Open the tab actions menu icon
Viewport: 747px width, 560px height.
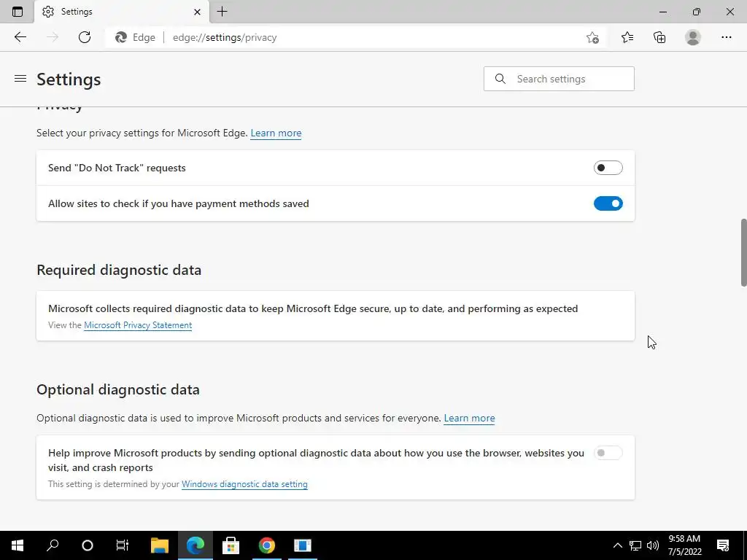(18, 12)
